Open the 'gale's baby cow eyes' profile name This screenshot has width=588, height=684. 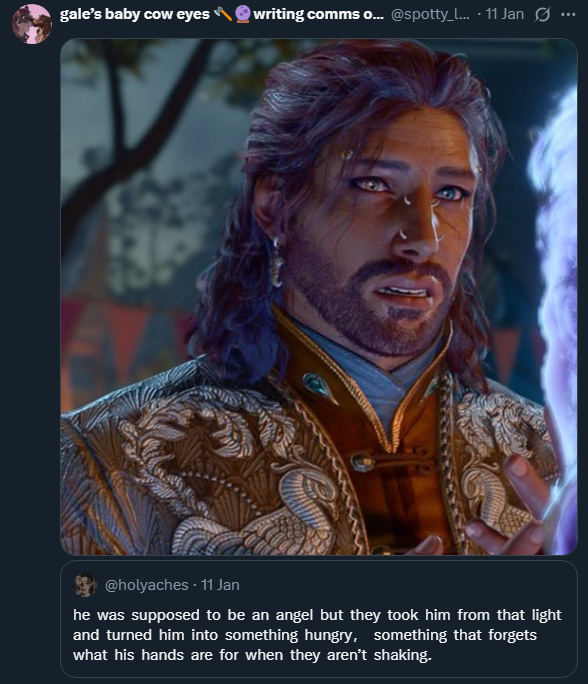pos(134,14)
